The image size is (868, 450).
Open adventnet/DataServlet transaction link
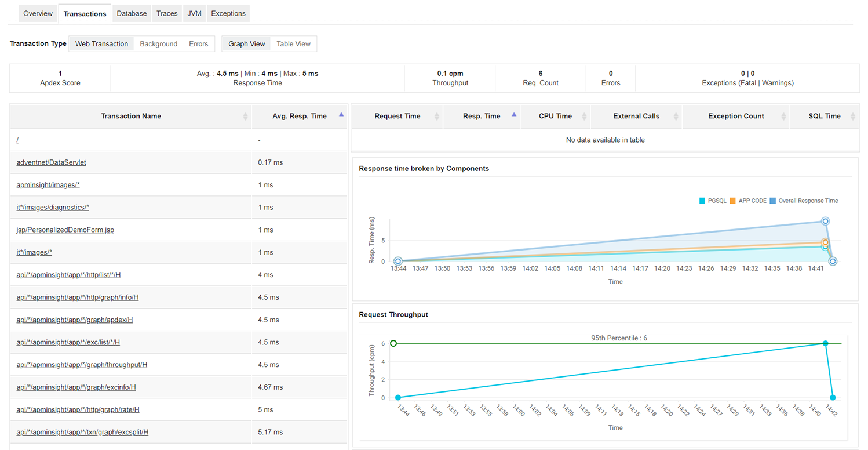pos(51,163)
